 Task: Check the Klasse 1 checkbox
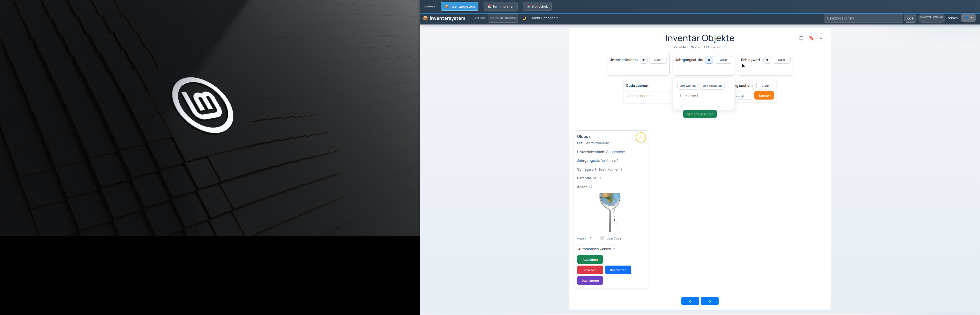(682, 96)
